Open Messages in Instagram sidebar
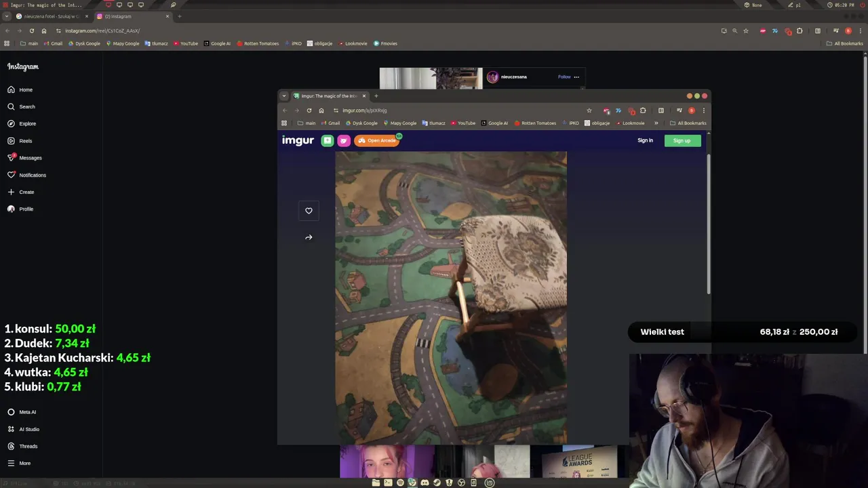Viewport: 868px width, 488px height. [24, 158]
